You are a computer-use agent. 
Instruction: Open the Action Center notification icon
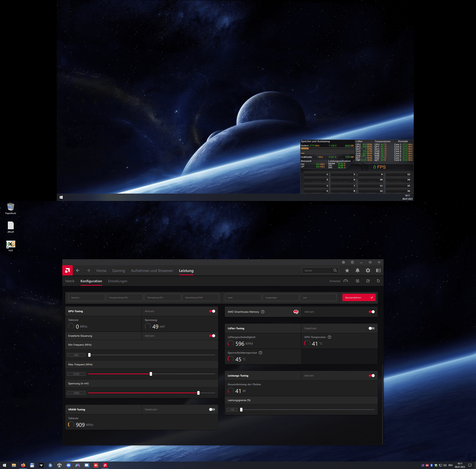470,465
